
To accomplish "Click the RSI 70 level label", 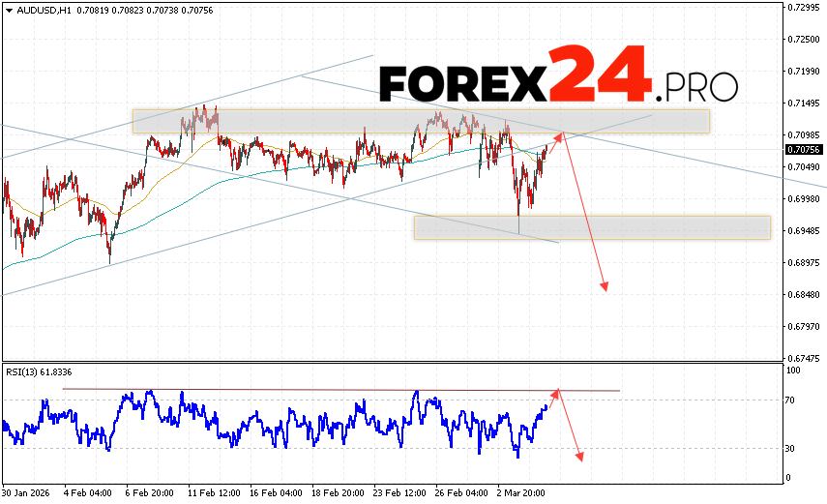I will click(x=791, y=400).
